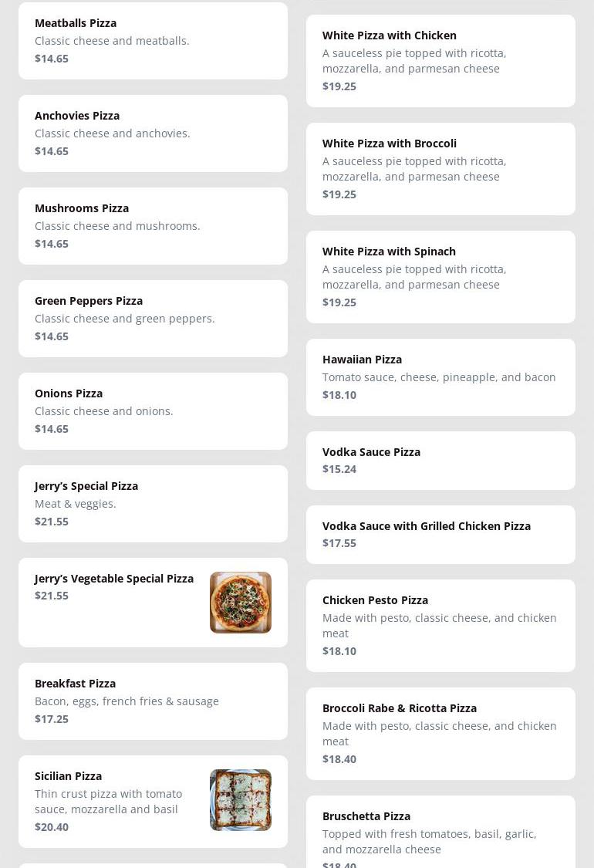The width and height of the screenshot is (594, 868).
Task: Choose the Bruschetta Pizza card
Action: point(440,833)
